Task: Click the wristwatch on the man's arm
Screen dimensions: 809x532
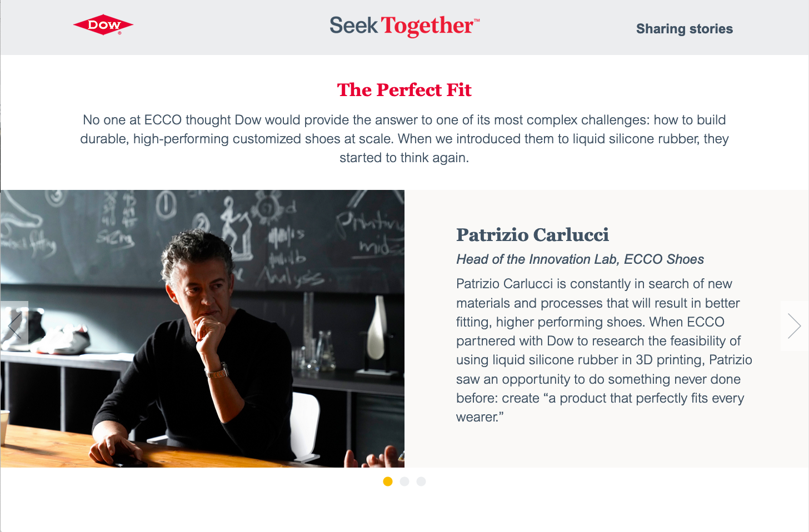Action: (x=218, y=372)
